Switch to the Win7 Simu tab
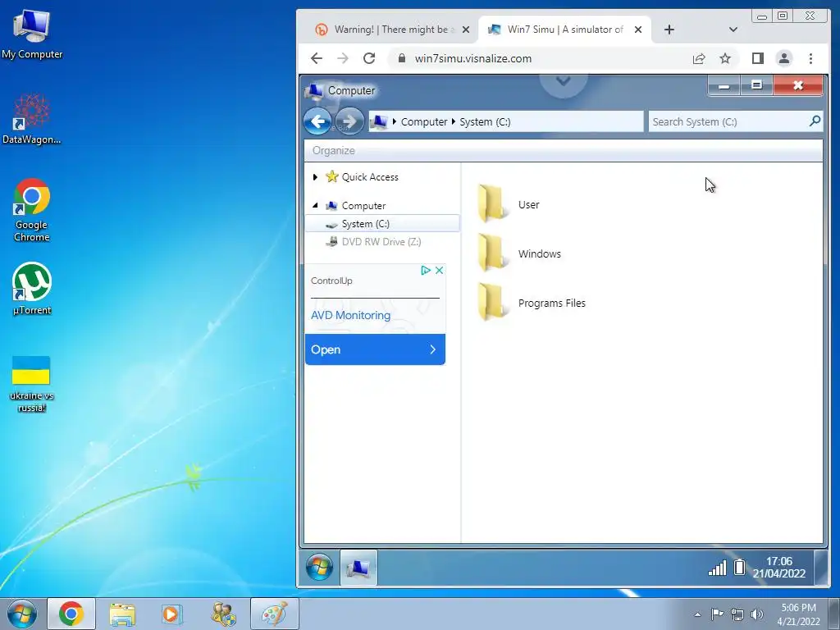 tap(564, 30)
